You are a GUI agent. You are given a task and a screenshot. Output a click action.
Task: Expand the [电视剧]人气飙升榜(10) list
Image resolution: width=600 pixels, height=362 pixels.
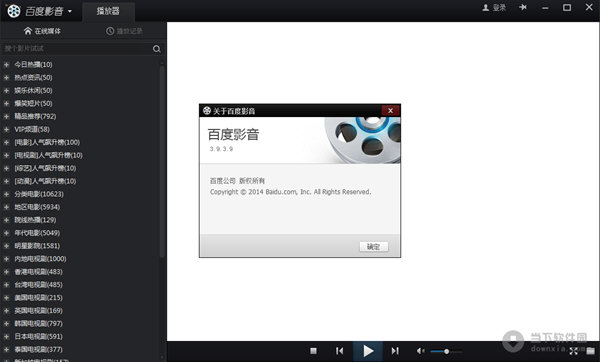[x=6, y=155]
